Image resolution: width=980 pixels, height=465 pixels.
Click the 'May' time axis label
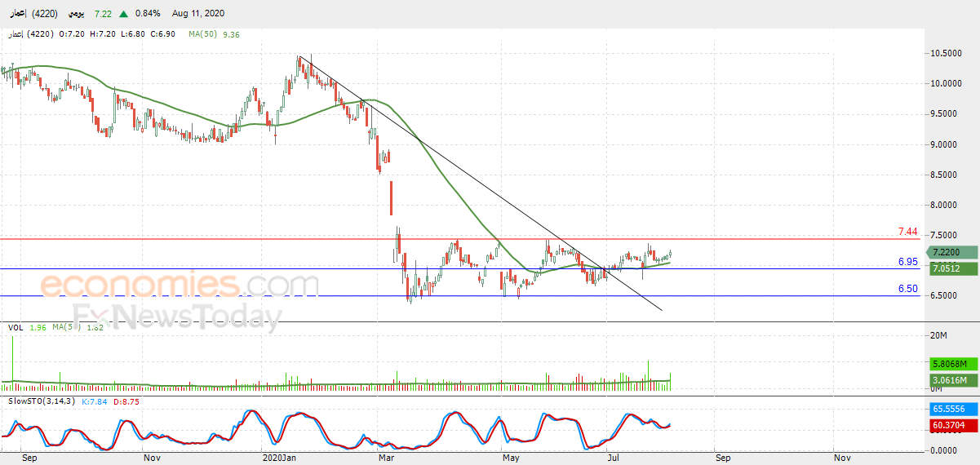pos(512,459)
